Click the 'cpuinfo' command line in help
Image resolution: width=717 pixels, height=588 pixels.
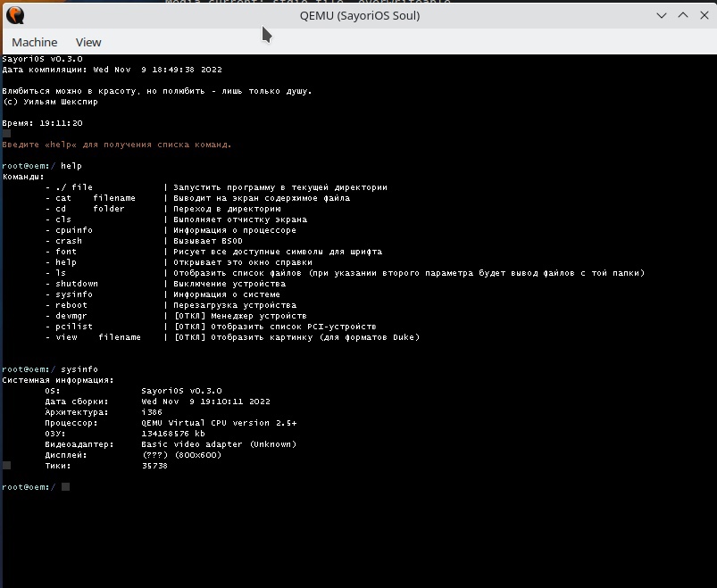[x=73, y=230]
